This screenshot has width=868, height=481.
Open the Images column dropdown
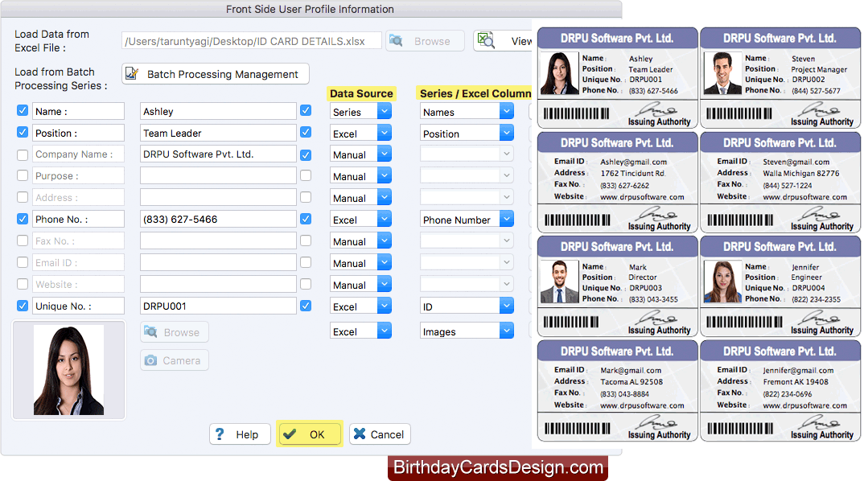tap(467, 331)
